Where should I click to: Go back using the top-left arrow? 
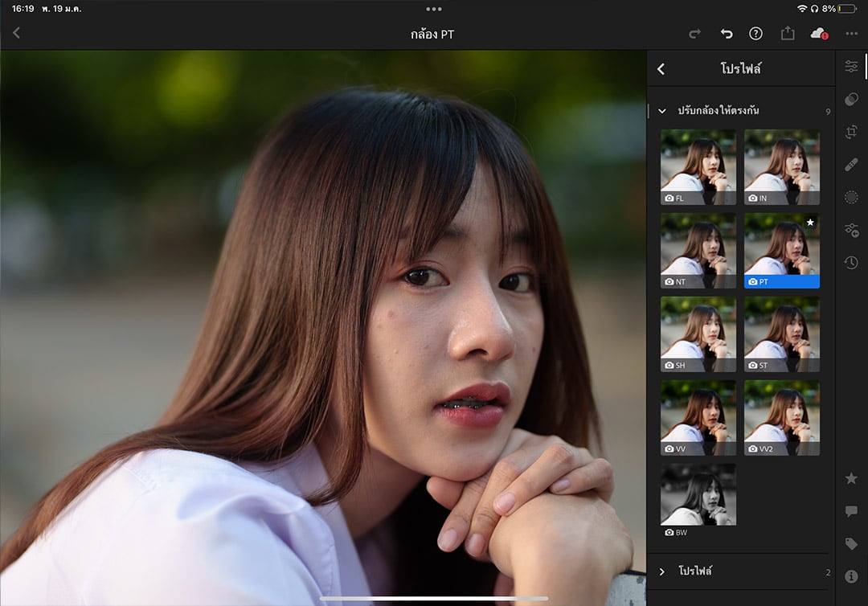click(x=16, y=33)
